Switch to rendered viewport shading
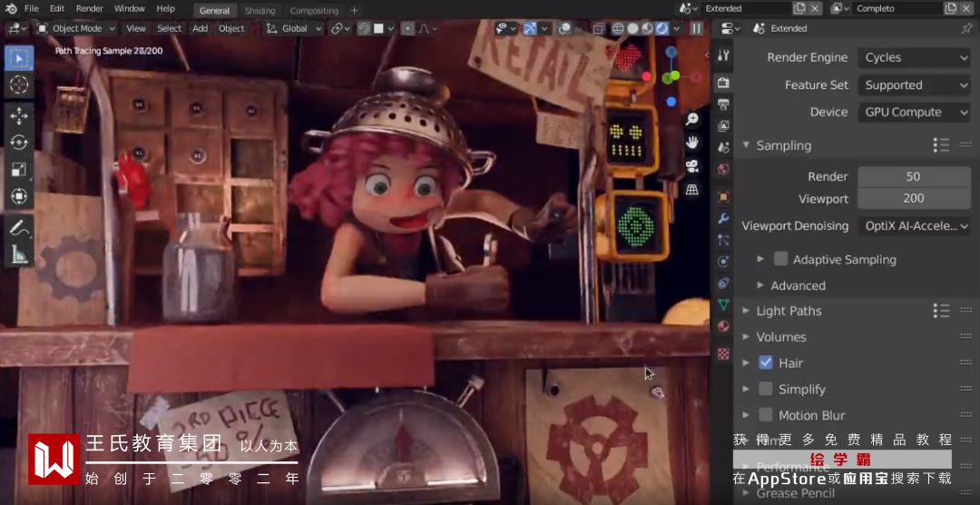The image size is (980, 505). click(661, 29)
